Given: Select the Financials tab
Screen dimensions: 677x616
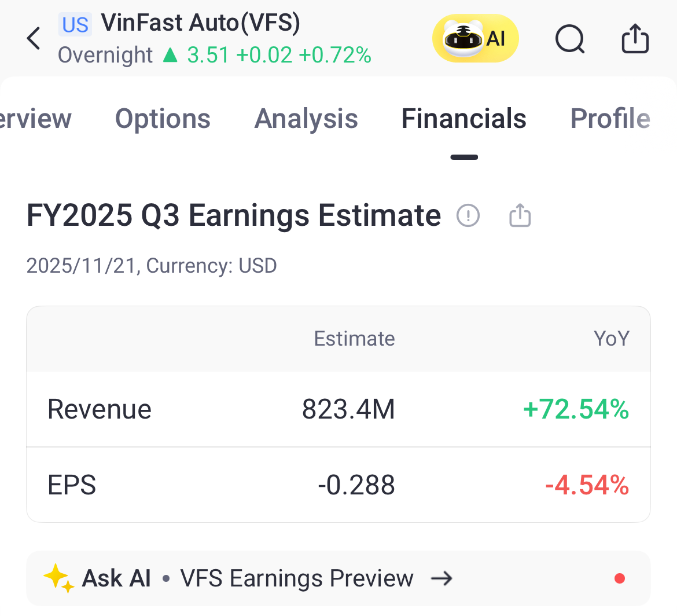Looking at the screenshot, I should (x=463, y=119).
